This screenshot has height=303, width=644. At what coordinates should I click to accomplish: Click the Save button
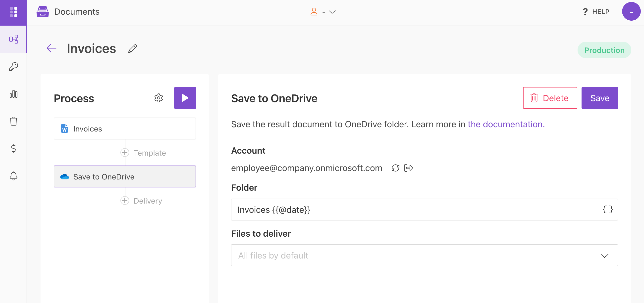(600, 98)
